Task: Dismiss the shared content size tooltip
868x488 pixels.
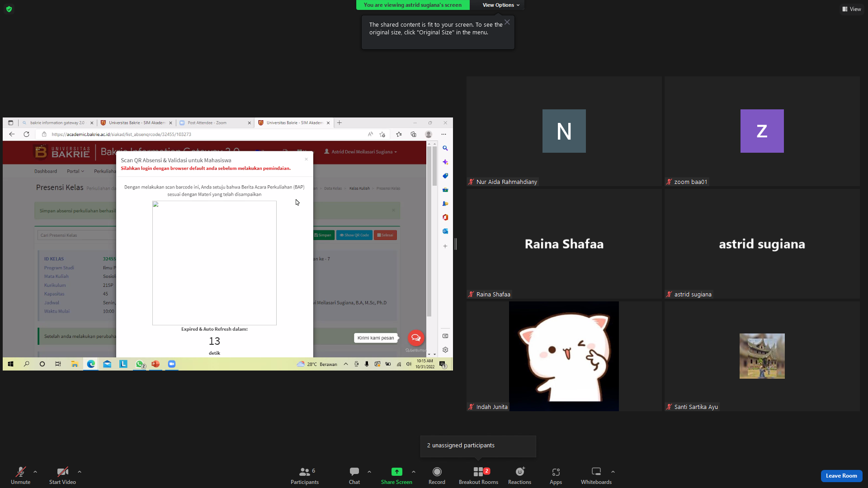Action: coord(507,22)
